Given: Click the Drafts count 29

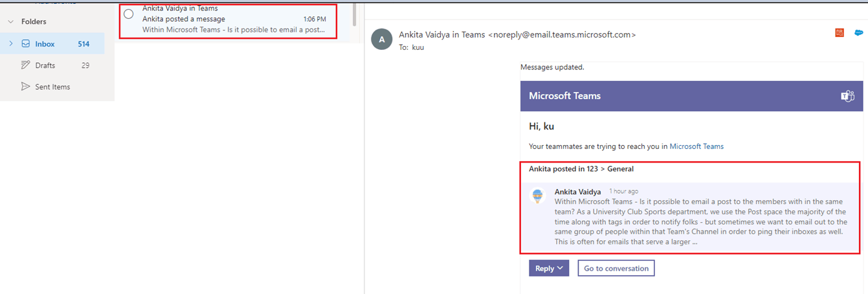Looking at the screenshot, I should tap(85, 65).
